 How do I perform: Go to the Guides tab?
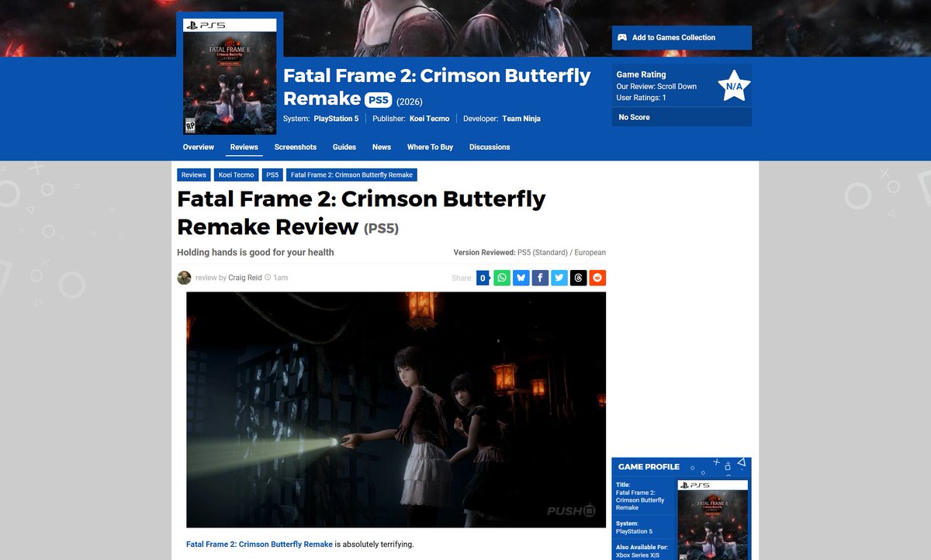click(x=344, y=147)
